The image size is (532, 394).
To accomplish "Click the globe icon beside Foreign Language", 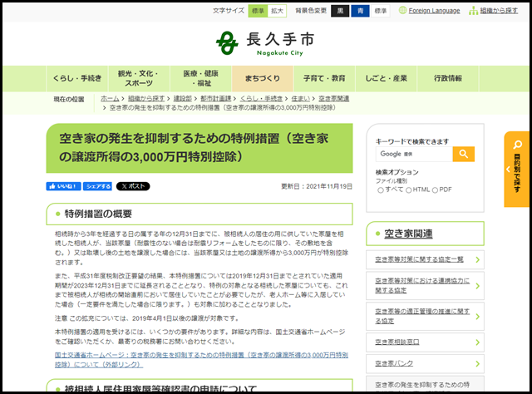I will click(402, 11).
